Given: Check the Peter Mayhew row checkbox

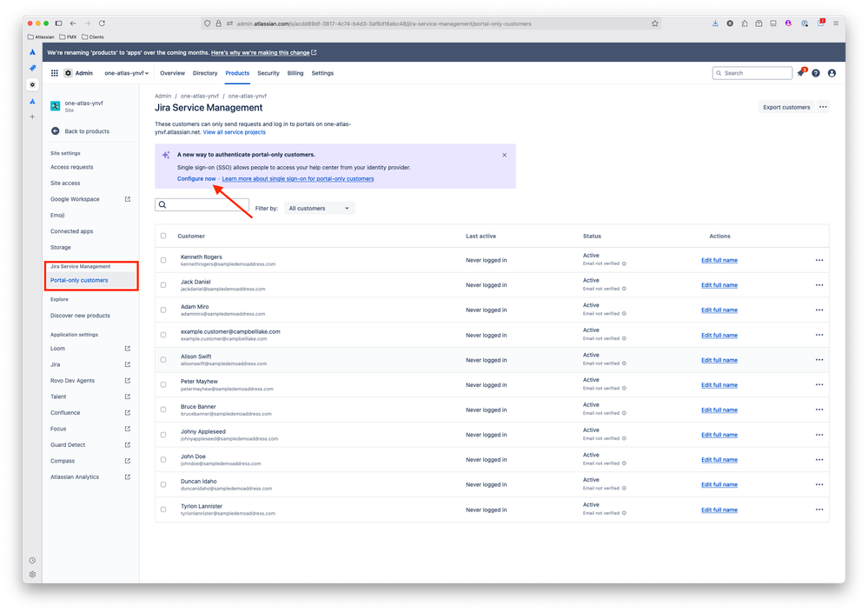Looking at the screenshot, I should pos(163,385).
